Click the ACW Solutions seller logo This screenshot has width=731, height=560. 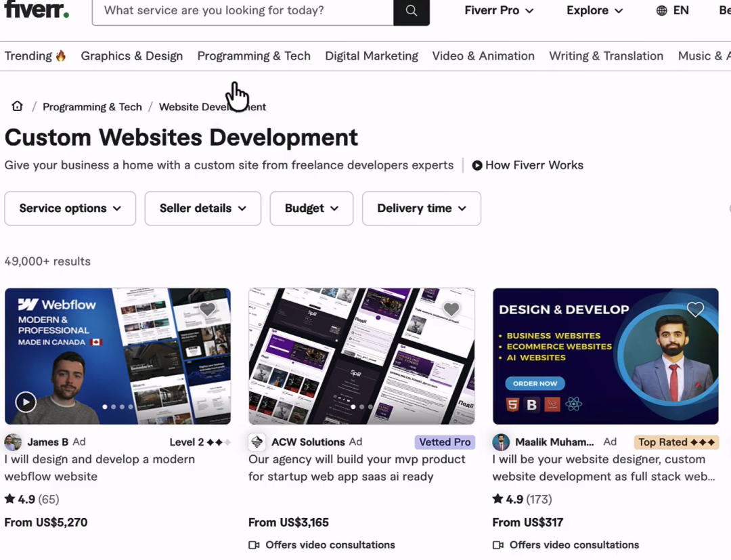[x=257, y=442]
